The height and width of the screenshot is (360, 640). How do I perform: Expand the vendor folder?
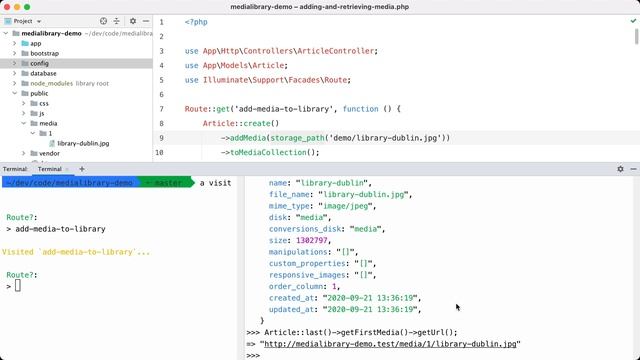click(24, 153)
